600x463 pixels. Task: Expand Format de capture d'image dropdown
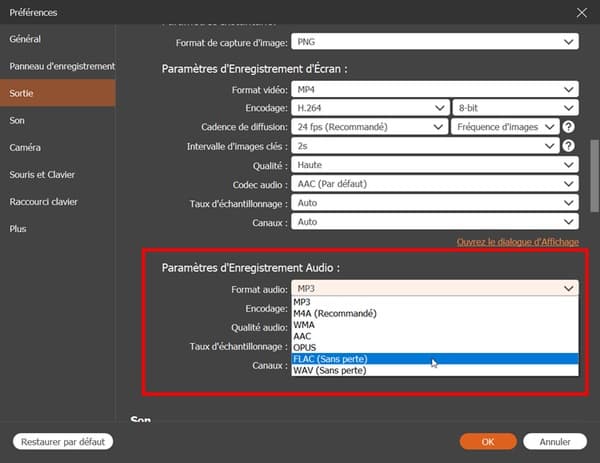pyautogui.click(x=435, y=42)
